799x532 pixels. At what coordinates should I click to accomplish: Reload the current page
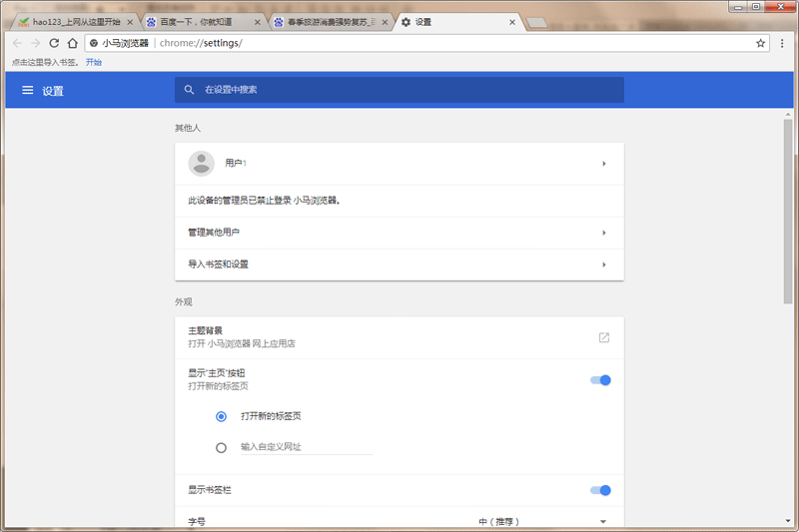pos(54,43)
